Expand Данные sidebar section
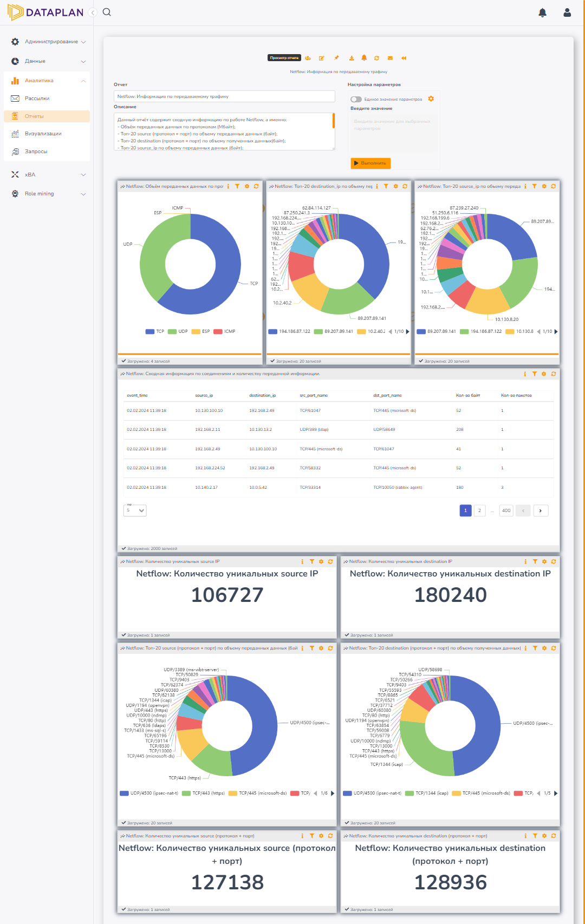585x924 pixels. [x=48, y=61]
